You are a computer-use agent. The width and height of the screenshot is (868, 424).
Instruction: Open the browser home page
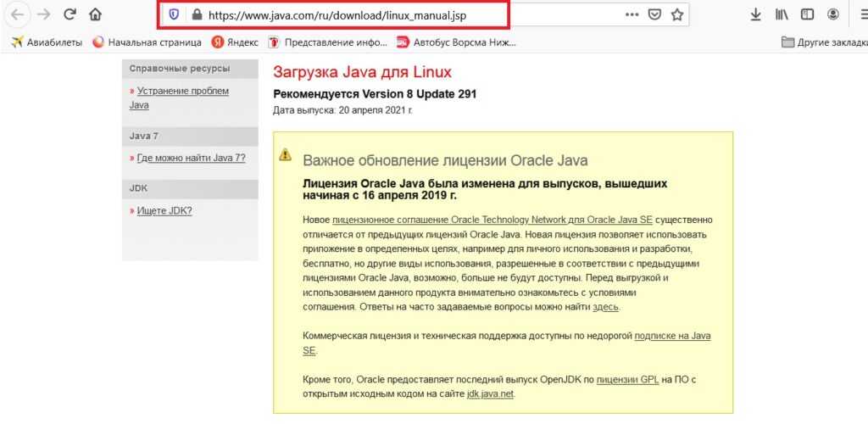tap(96, 14)
